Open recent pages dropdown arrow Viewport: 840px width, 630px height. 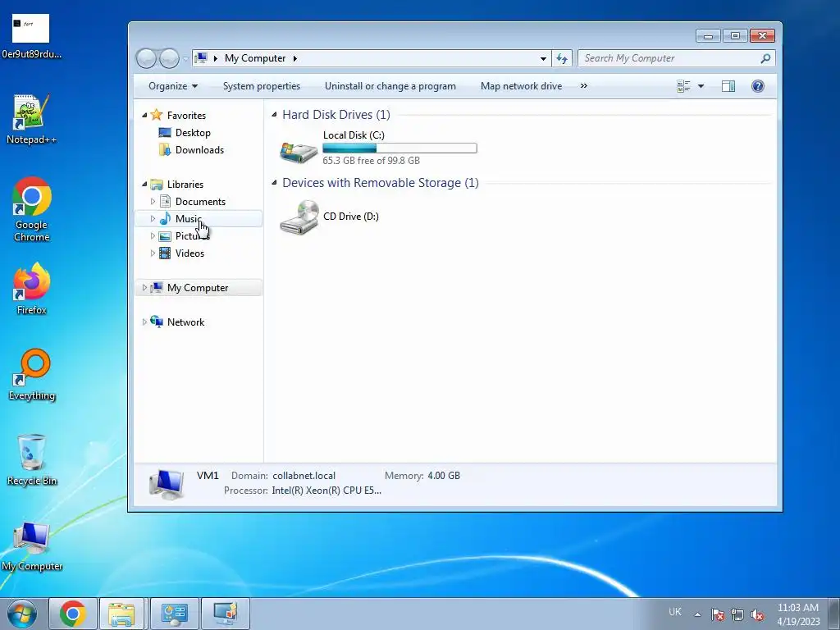tap(185, 59)
